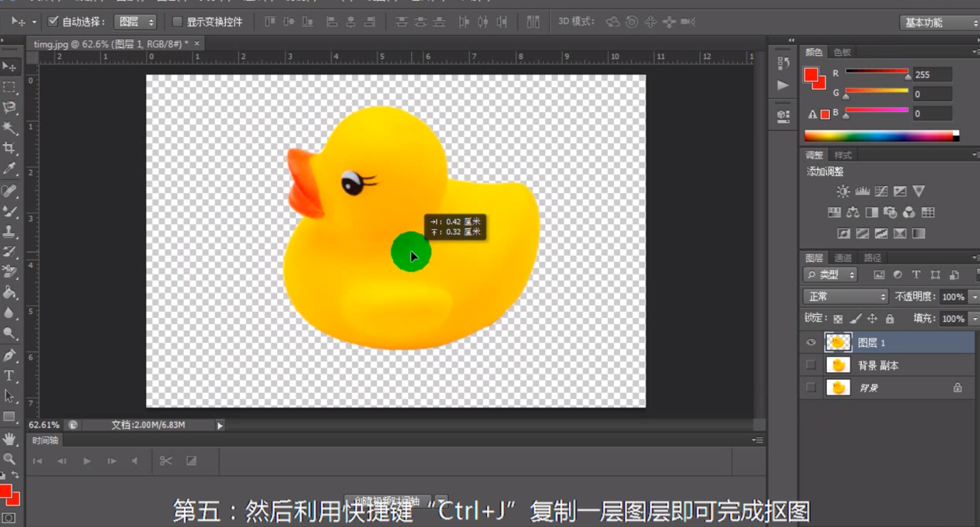Click the timeline split scissors icon
Image resolution: width=980 pixels, height=527 pixels.
point(165,460)
